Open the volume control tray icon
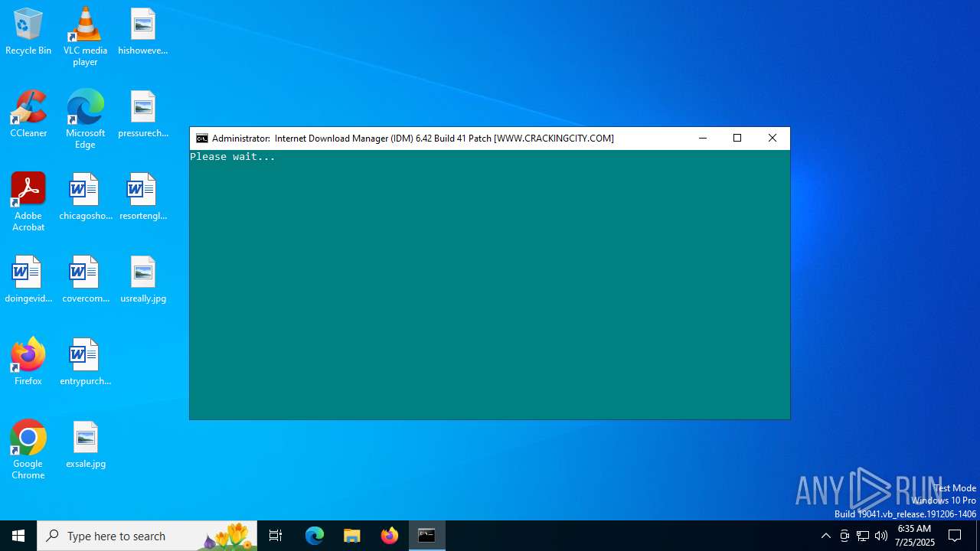The image size is (980, 551). tap(881, 536)
